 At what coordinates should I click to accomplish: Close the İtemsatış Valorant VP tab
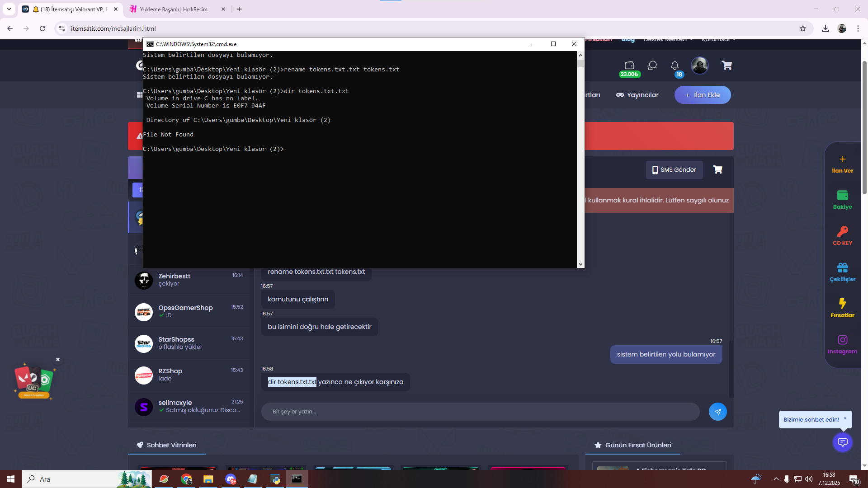click(116, 9)
